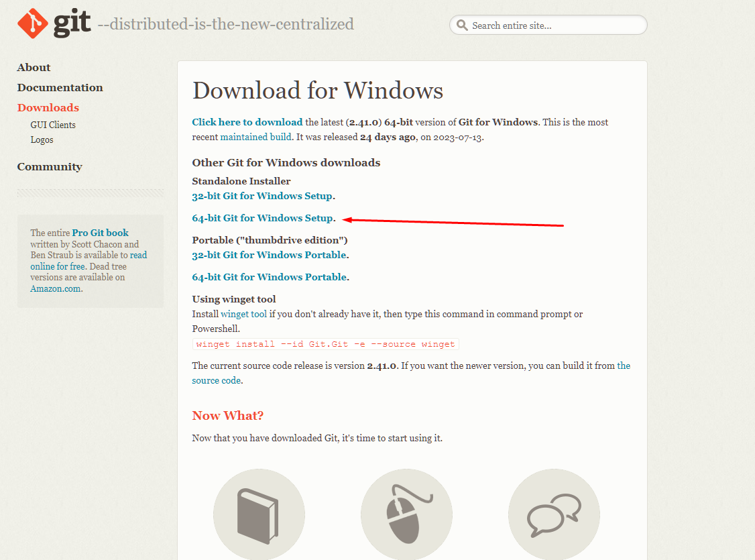Download 64-bit Git for Windows Setup
The width and height of the screenshot is (755, 560).
coord(262,218)
